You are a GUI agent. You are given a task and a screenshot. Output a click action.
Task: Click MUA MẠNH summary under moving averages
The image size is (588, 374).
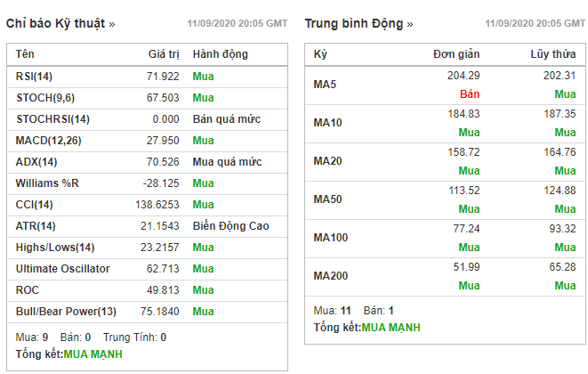(391, 327)
